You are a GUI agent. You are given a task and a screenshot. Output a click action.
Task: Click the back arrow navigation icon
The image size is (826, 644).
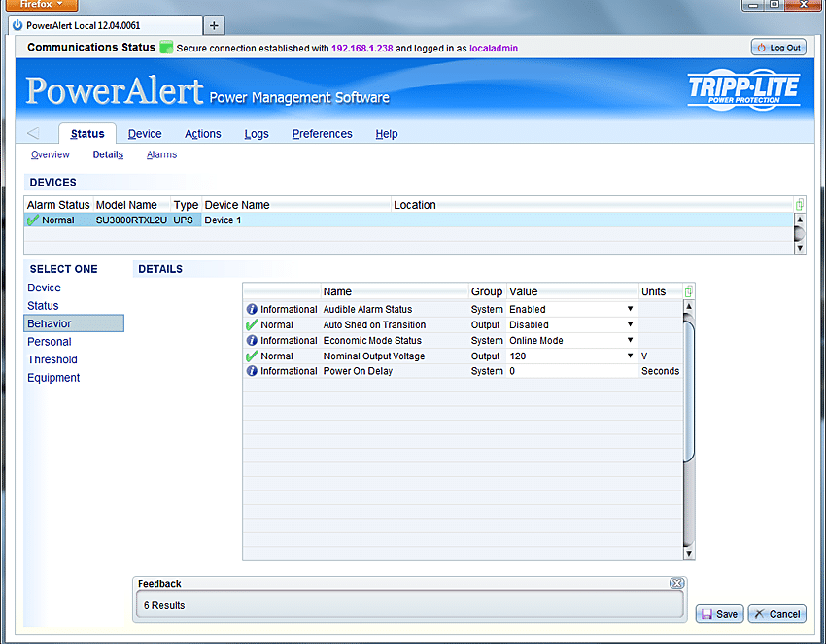[x=34, y=133]
